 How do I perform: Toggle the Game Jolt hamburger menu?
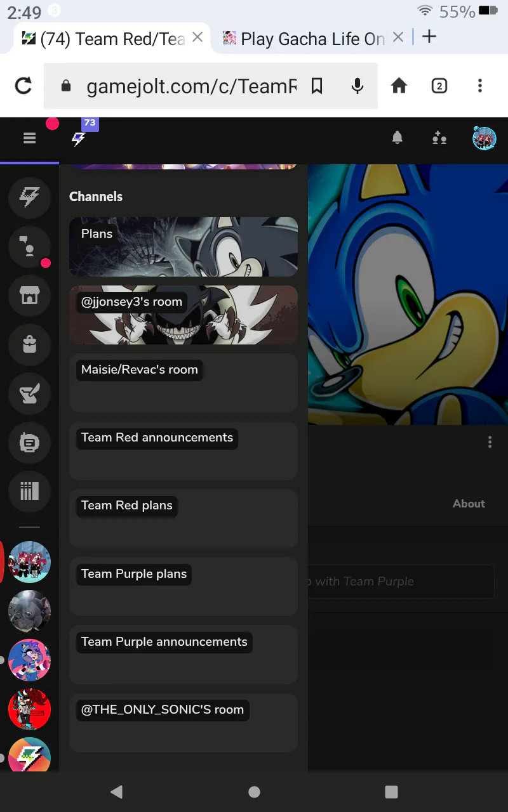pyautogui.click(x=29, y=138)
